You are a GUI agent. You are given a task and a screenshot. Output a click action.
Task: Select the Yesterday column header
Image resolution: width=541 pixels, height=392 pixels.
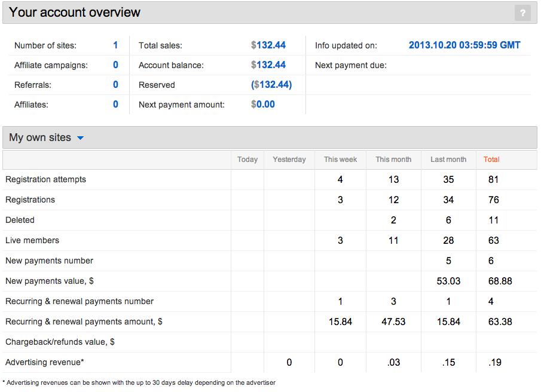(x=289, y=160)
